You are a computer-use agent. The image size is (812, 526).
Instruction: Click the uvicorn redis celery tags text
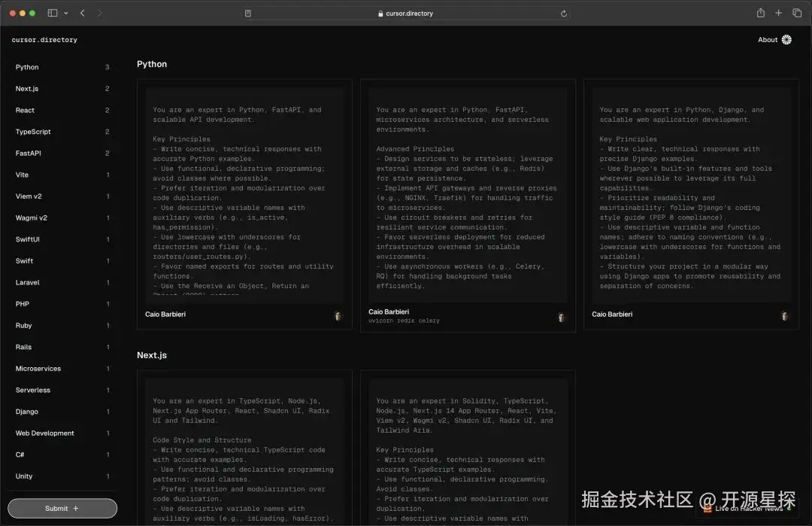tap(404, 321)
